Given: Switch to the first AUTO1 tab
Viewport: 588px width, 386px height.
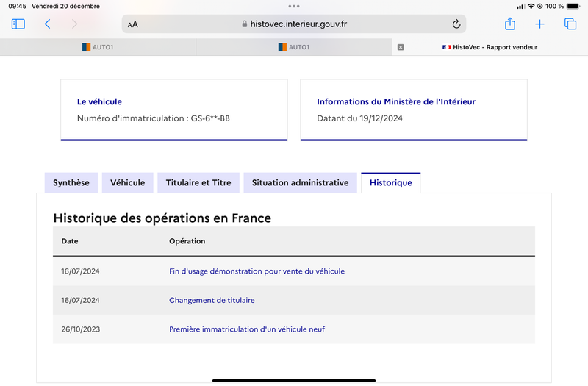Looking at the screenshot, I should click(x=98, y=47).
